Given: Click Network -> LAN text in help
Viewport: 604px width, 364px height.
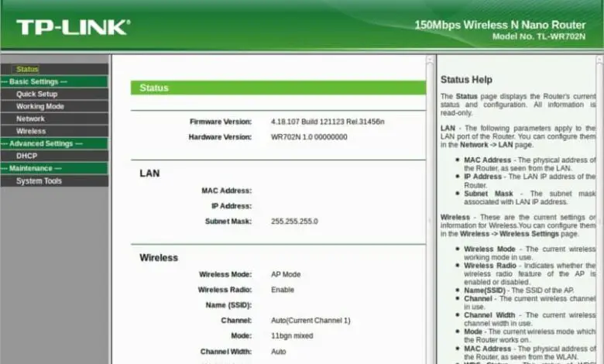Looking at the screenshot, I should coord(486,145).
